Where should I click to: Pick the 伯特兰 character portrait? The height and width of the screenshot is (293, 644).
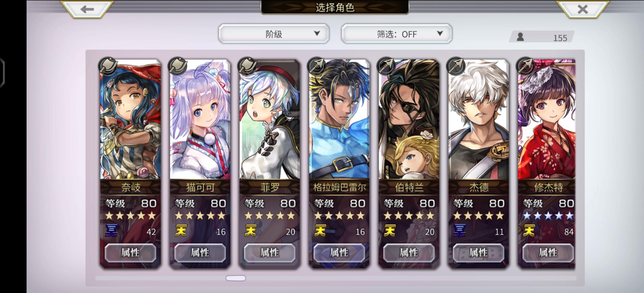(x=409, y=119)
